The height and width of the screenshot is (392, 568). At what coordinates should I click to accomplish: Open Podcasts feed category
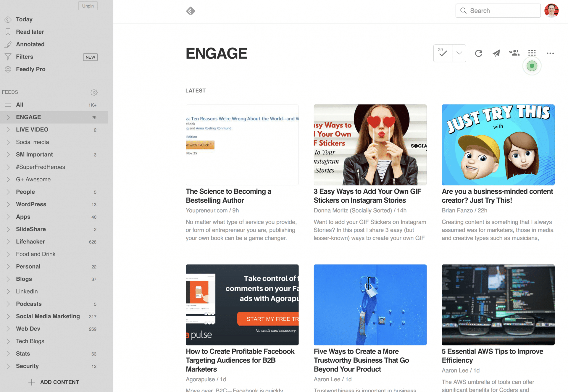(29, 304)
